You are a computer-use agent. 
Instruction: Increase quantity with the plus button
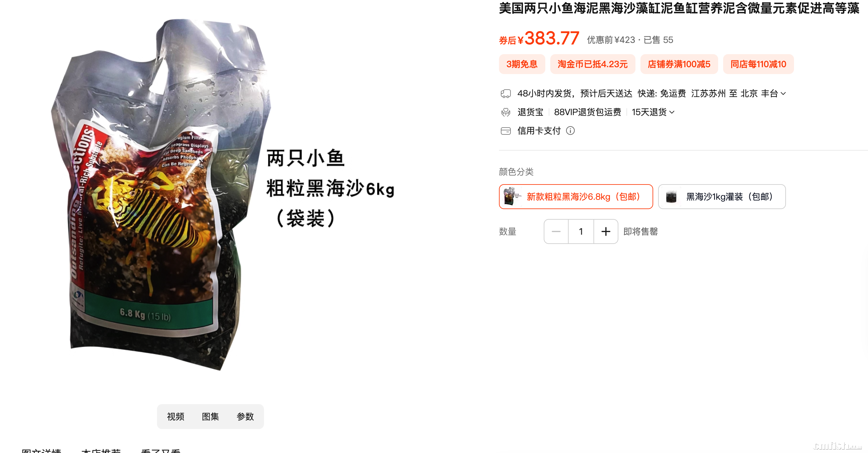[x=606, y=231]
